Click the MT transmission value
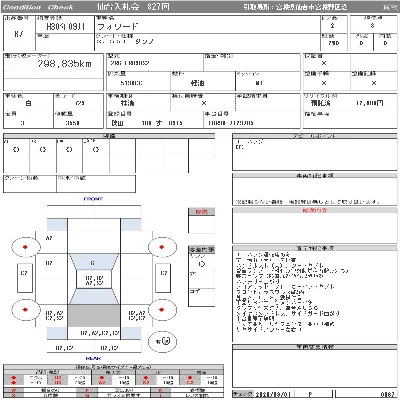The image size is (400, 400). pyautogui.click(x=259, y=83)
